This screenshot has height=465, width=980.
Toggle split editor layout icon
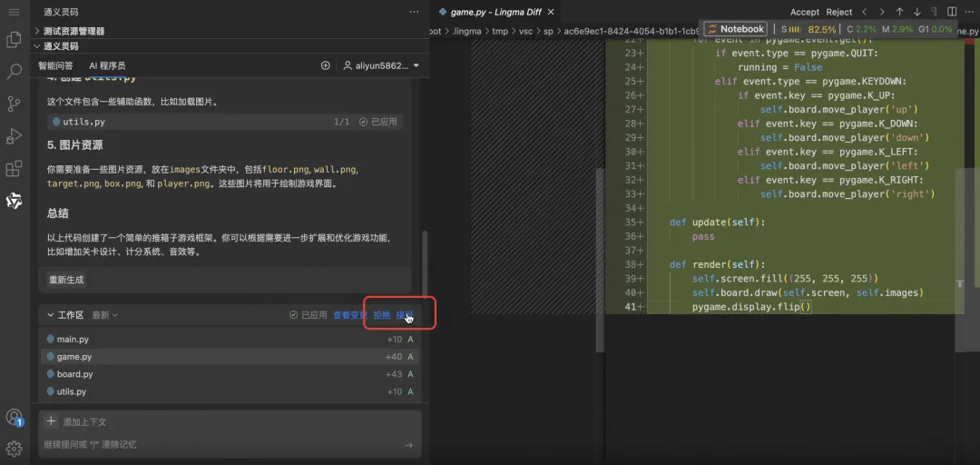click(x=952, y=12)
